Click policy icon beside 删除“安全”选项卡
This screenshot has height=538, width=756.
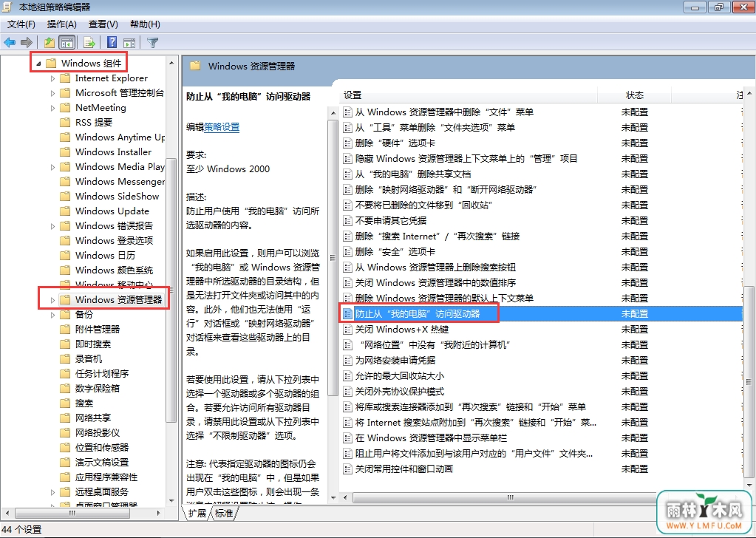click(x=347, y=252)
